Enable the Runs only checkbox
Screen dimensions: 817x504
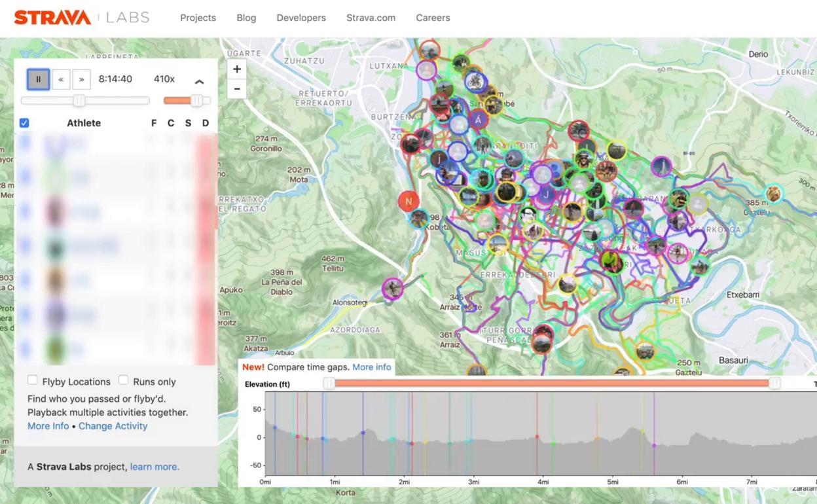[x=123, y=380]
